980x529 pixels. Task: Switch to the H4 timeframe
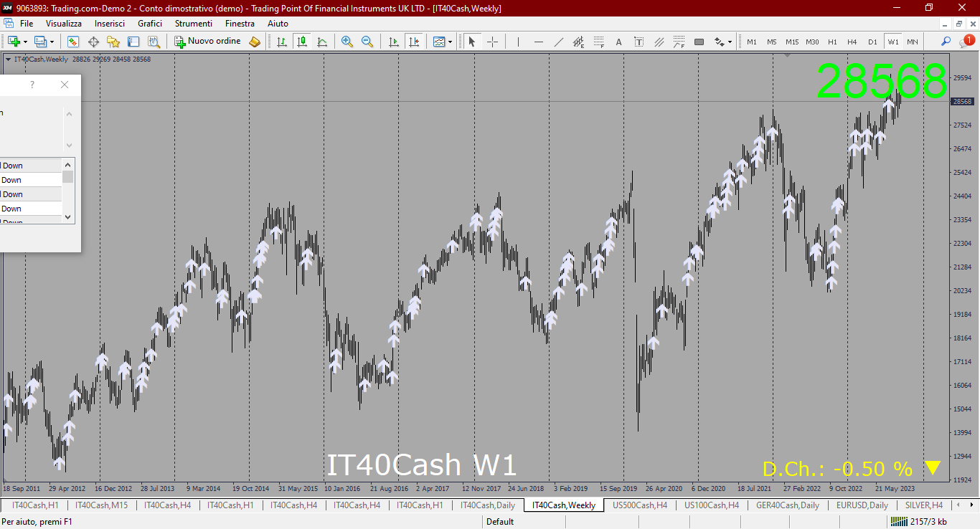[852, 42]
